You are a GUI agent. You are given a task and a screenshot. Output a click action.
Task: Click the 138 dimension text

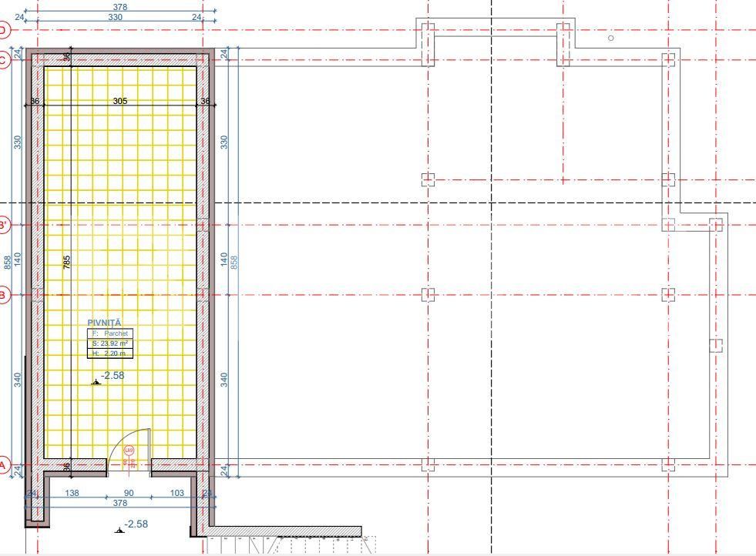(72, 493)
